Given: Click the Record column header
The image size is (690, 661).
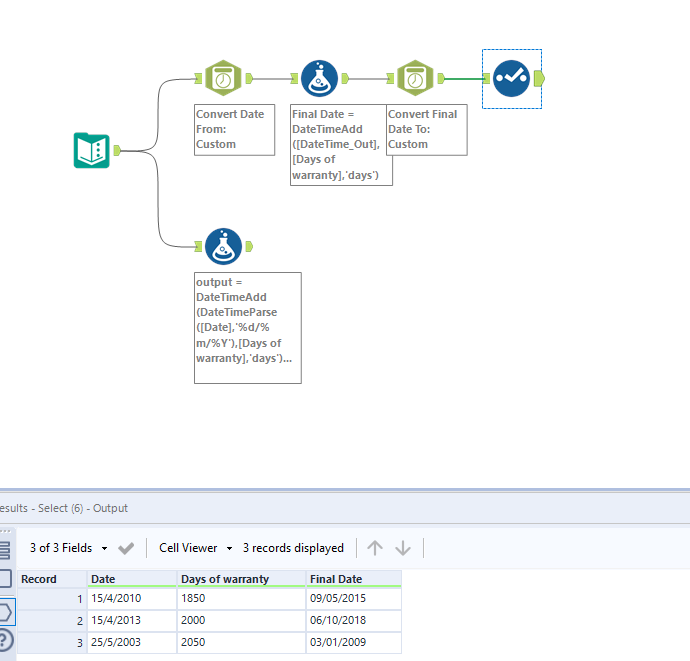Looking at the screenshot, I should pos(51,579).
